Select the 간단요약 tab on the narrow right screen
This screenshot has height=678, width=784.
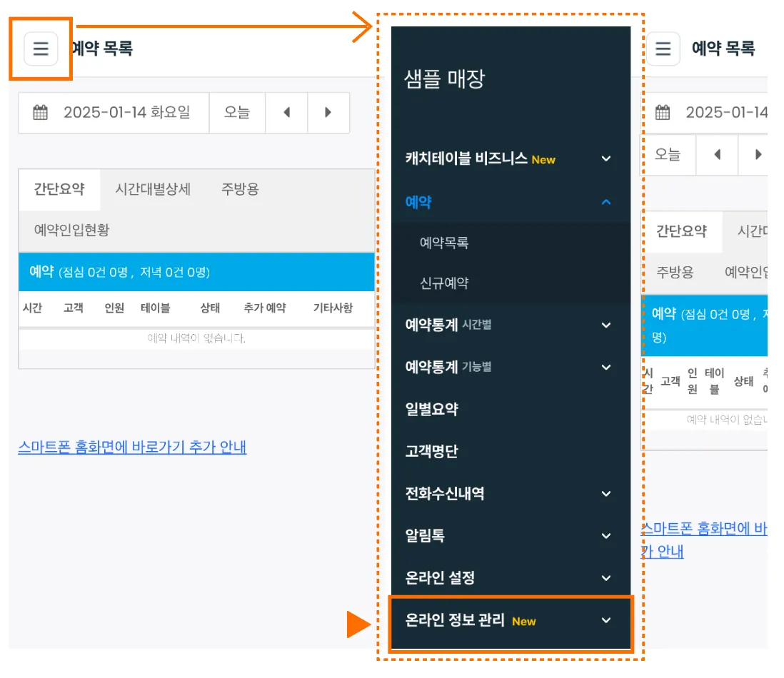click(681, 231)
